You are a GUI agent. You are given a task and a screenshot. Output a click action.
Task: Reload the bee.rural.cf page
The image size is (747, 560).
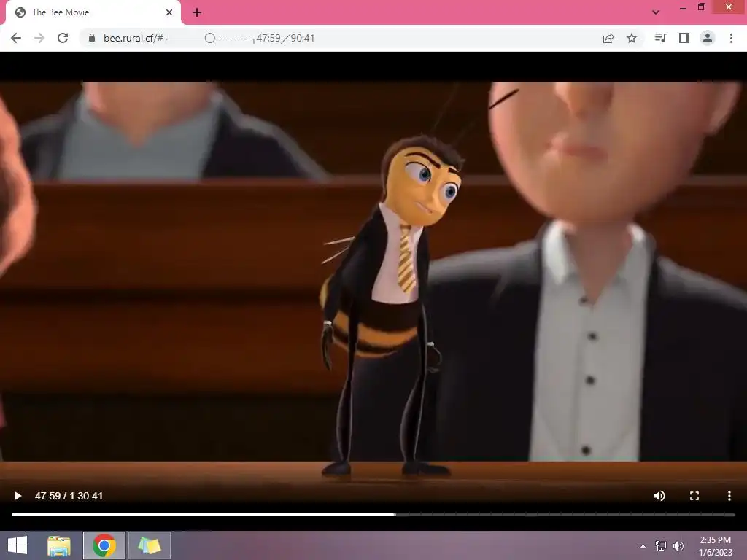coord(63,38)
